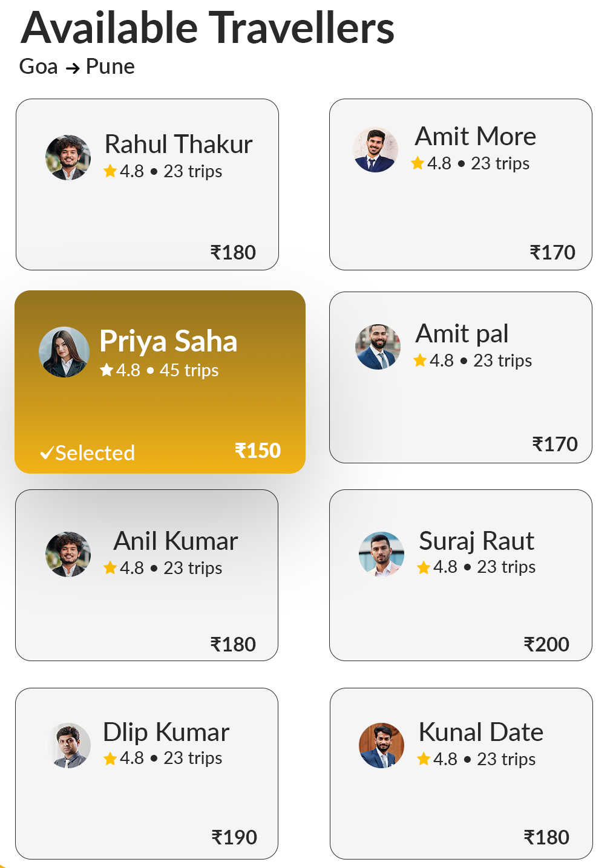Click Anil Kumar's avatar image

click(x=68, y=554)
